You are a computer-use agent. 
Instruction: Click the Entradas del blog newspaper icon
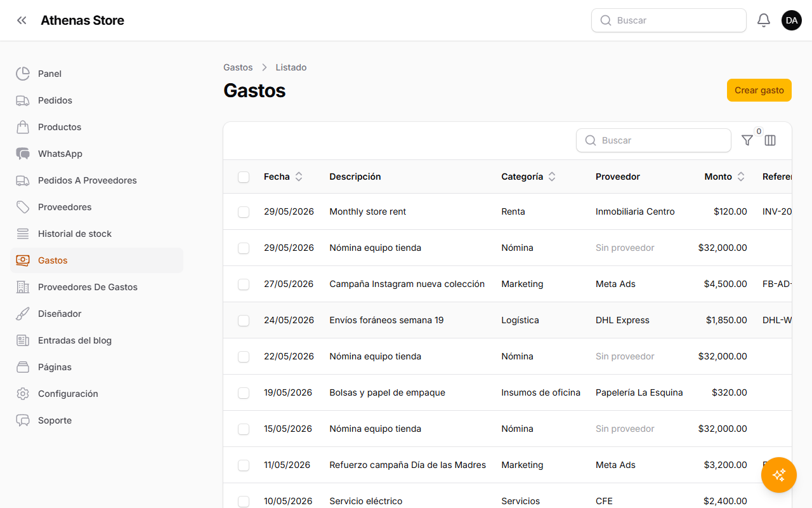pos(23,340)
